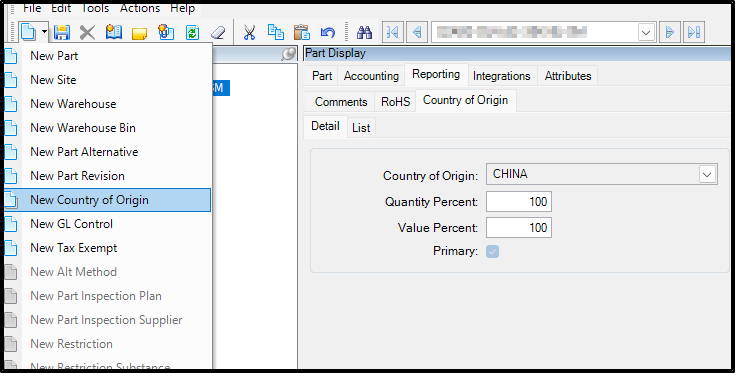Click the Value Percent input field

[x=519, y=228]
